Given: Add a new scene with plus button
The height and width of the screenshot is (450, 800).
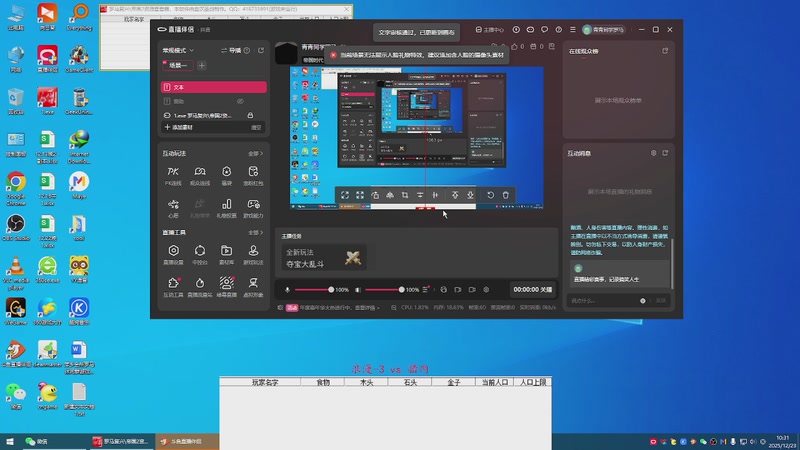Looking at the screenshot, I should [202, 65].
